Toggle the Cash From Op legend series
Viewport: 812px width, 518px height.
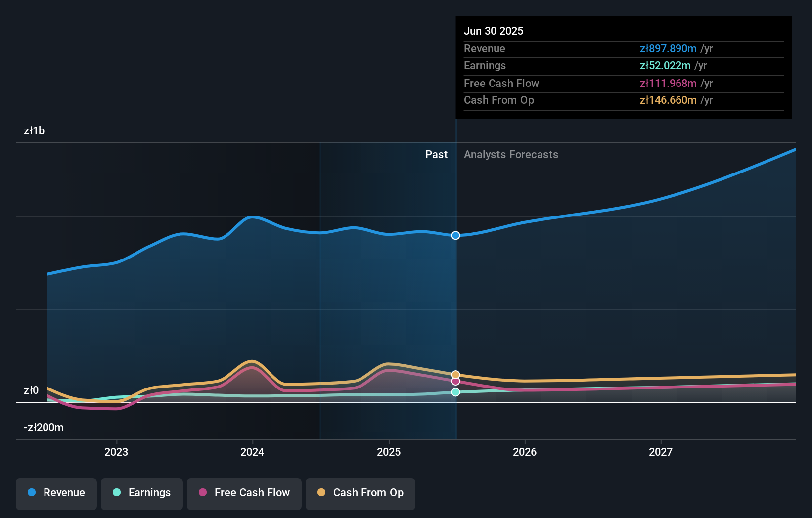point(361,494)
